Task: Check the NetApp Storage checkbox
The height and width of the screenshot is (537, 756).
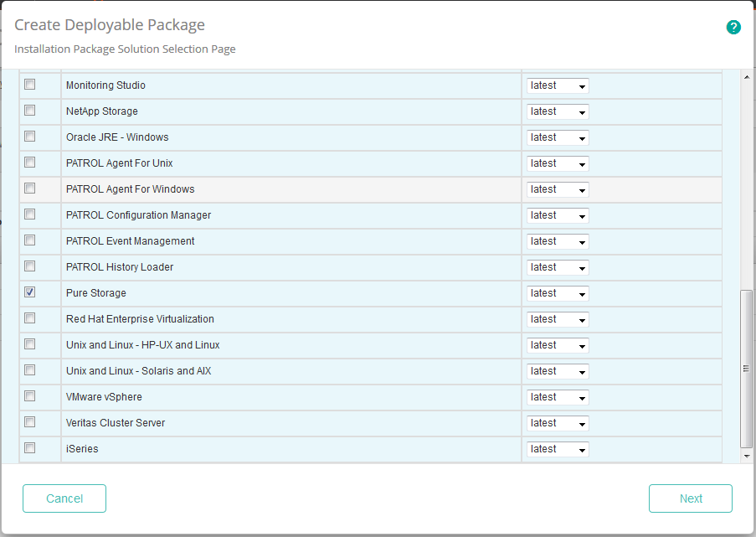Action: (x=29, y=111)
